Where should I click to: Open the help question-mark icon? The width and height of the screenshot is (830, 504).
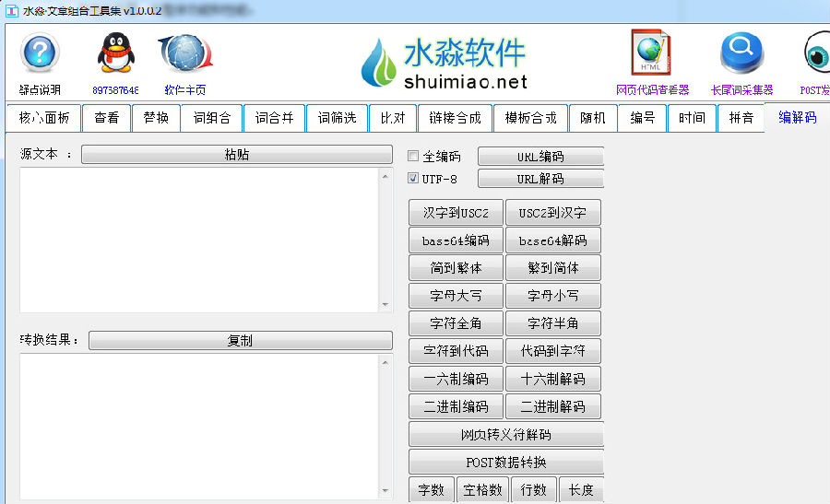coord(40,53)
